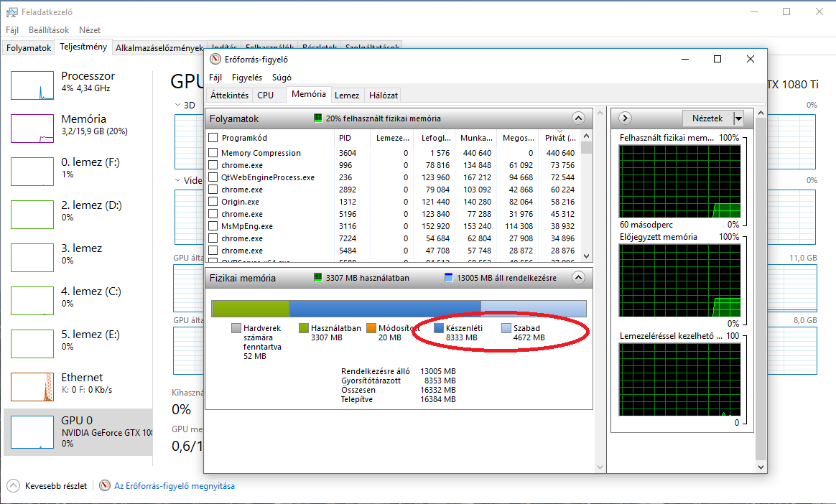This screenshot has width=836, height=504.
Task: Sort by PID column header
Action: (x=352, y=137)
